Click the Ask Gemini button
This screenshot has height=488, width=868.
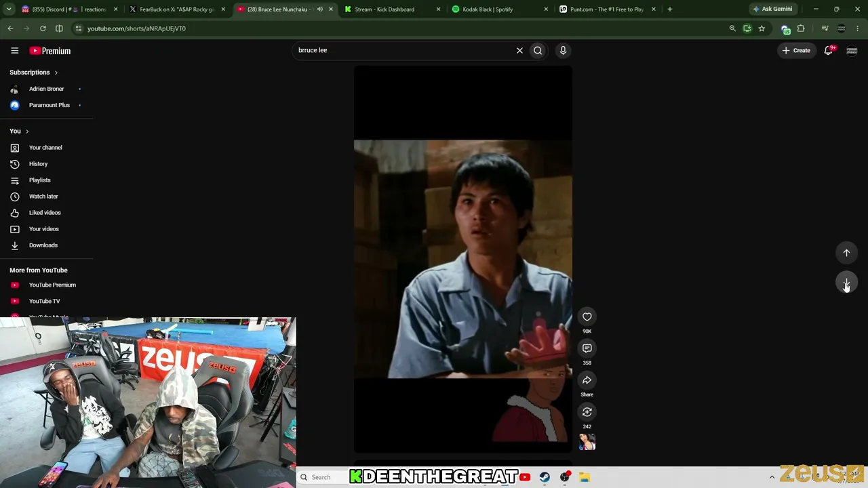click(x=772, y=9)
